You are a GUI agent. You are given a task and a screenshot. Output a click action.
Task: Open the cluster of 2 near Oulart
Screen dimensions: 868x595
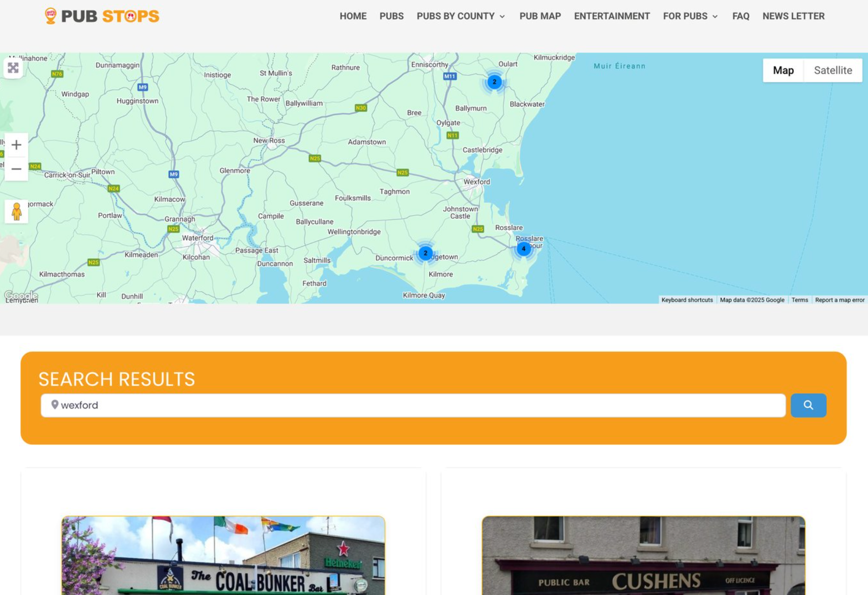coord(494,82)
